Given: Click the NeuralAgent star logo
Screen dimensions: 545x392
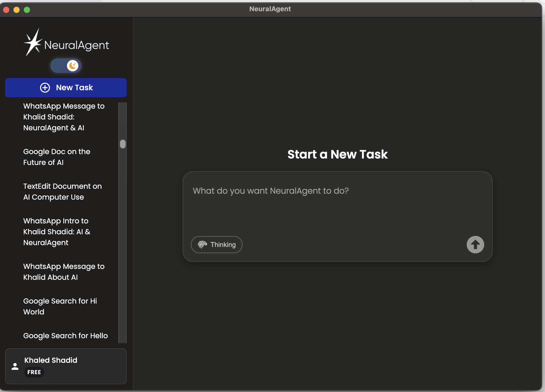Looking at the screenshot, I should [x=33, y=43].
